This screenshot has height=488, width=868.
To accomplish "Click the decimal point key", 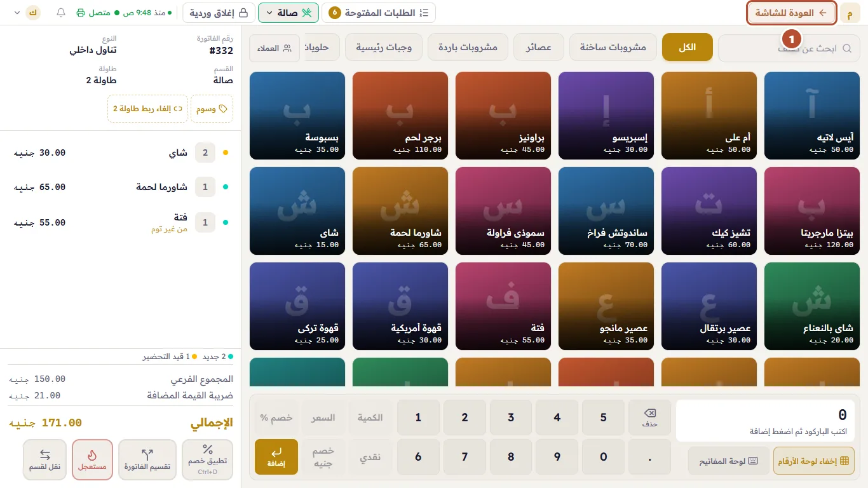I will click(649, 456).
